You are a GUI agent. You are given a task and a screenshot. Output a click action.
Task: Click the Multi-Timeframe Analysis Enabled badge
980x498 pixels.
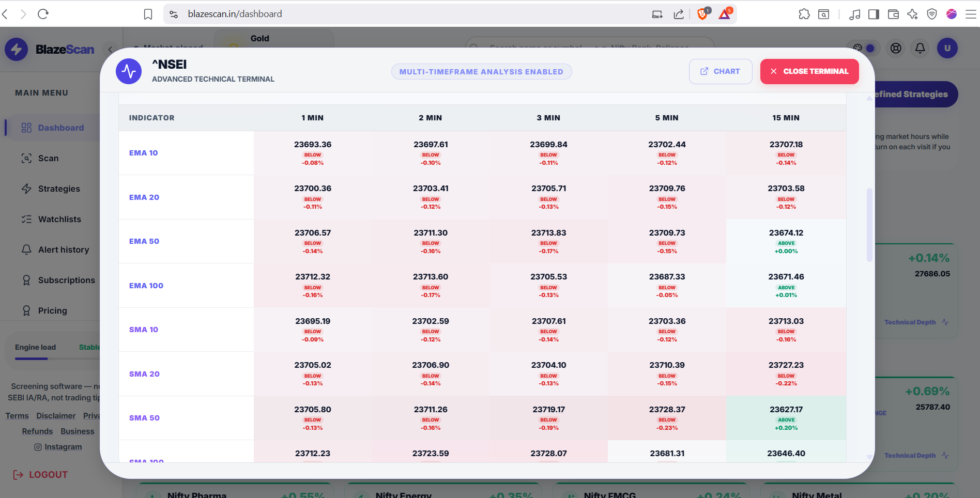[481, 72]
